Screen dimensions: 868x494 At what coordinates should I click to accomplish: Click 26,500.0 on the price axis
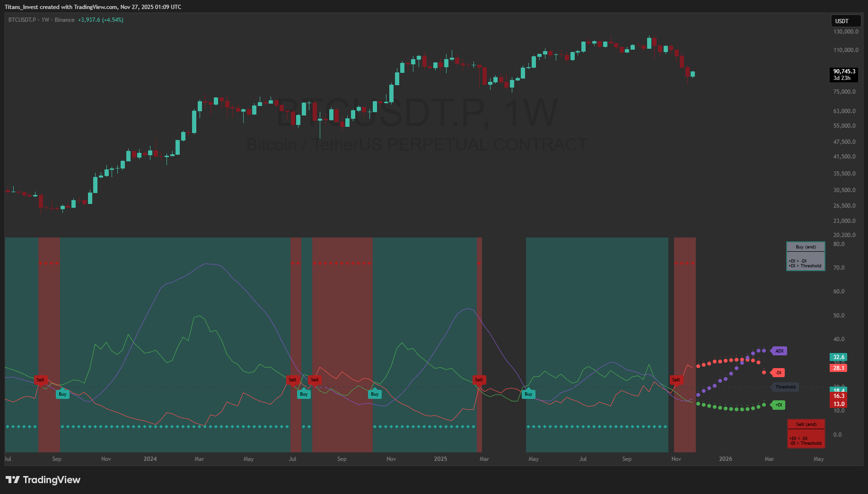coord(844,206)
